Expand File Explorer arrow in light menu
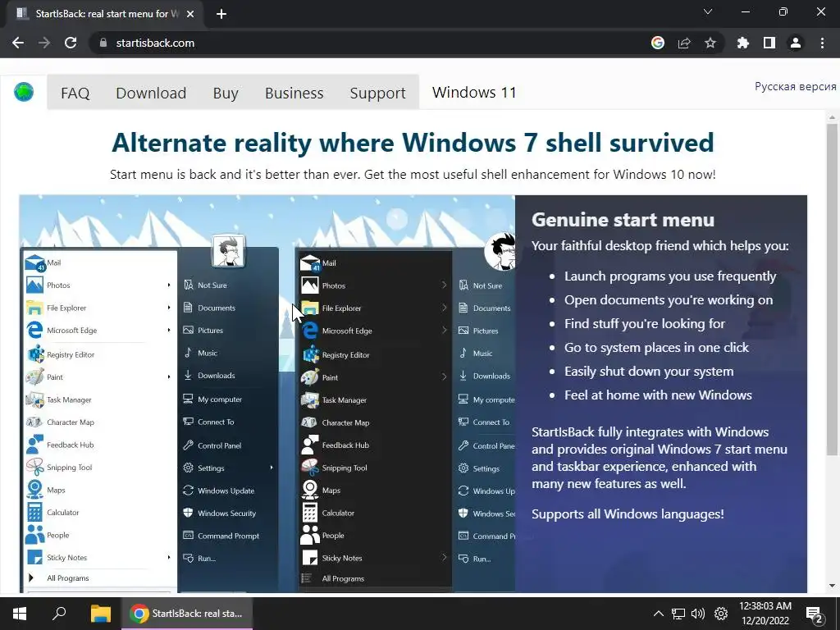Viewport: 840px width, 630px height. coord(169,308)
